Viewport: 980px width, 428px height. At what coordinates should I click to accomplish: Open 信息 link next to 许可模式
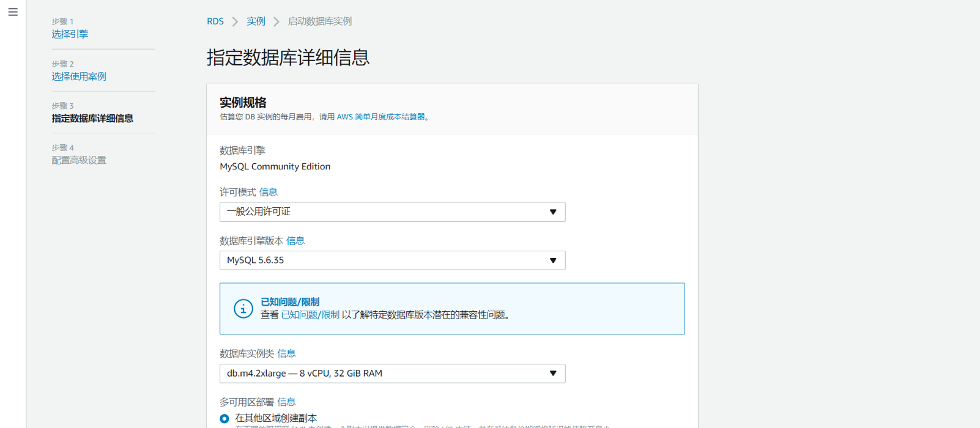(269, 193)
